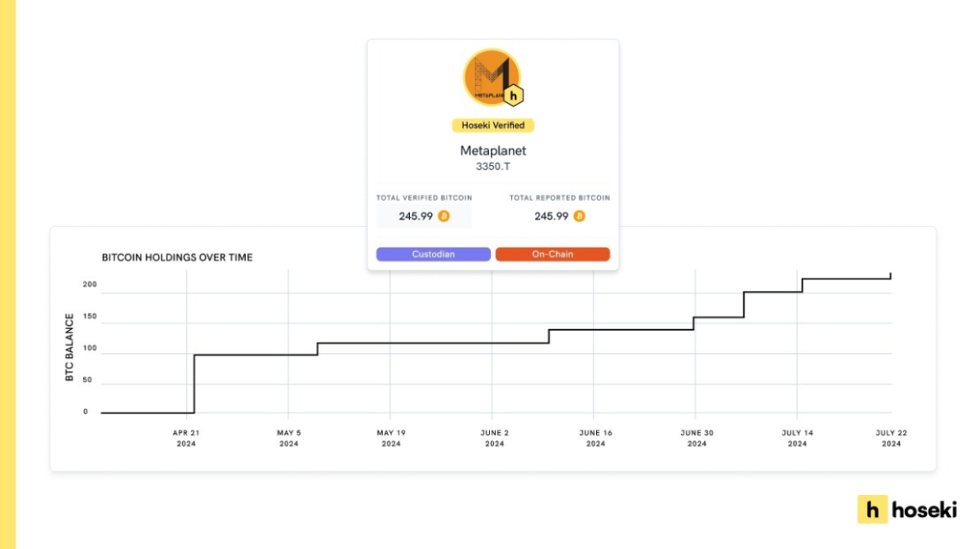This screenshot has width=980, height=549.
Task: Click the yellow Hoseki 'h' logo icon
Action: (871, 510)
